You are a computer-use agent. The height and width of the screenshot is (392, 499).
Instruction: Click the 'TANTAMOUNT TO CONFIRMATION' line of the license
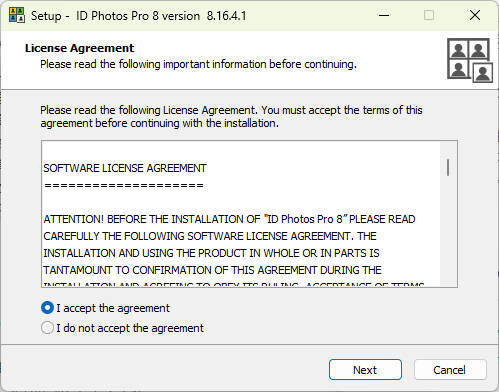pos(212,270)
